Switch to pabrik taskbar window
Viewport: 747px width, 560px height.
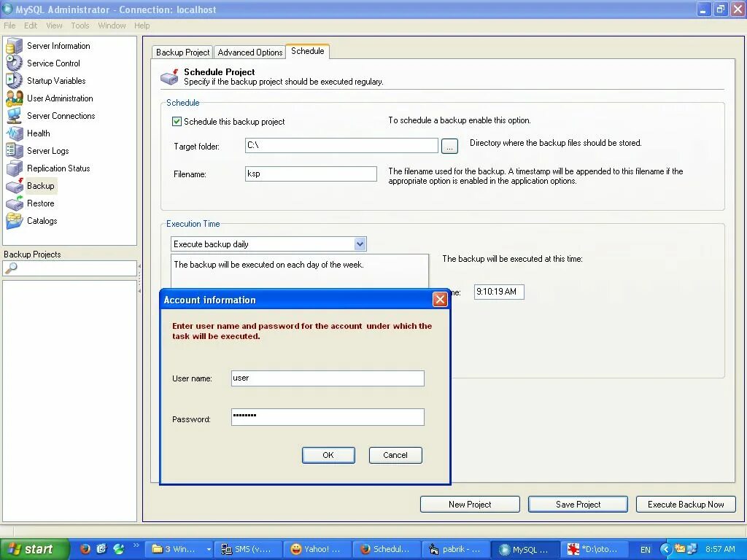click(x=455, y=550)
